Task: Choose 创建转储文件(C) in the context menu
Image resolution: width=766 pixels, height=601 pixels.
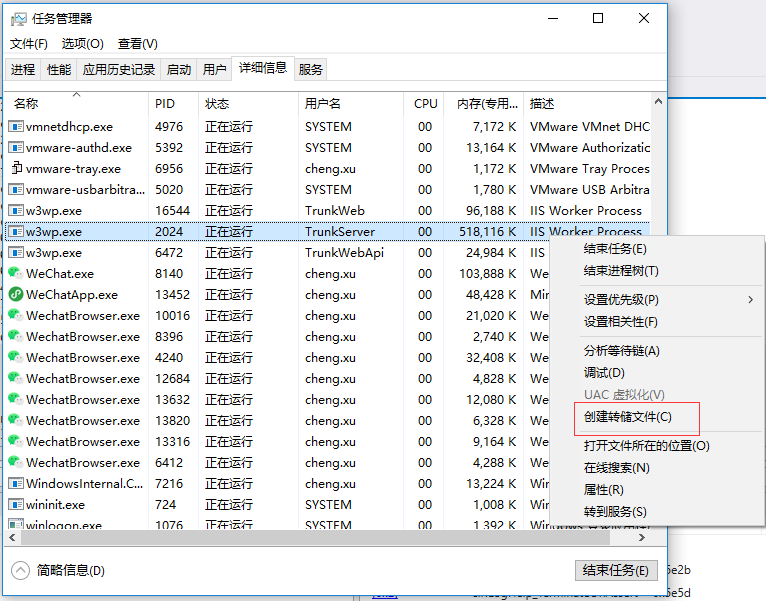Action: tap(628, 417)
